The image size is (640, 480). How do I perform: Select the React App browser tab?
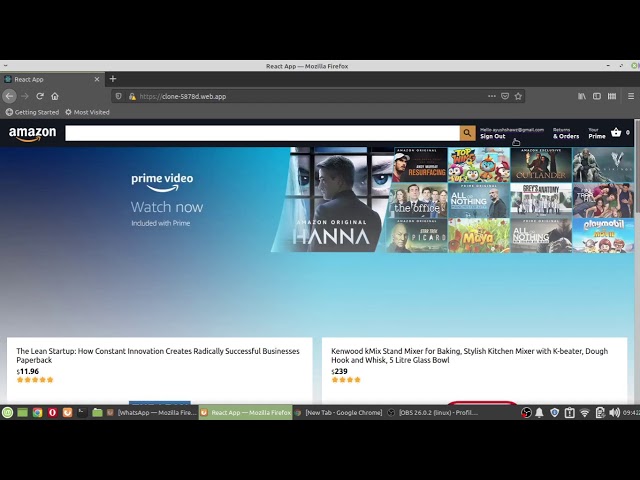(52, 79)
